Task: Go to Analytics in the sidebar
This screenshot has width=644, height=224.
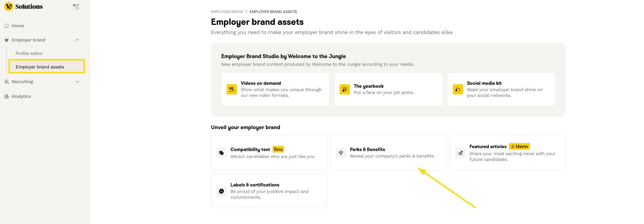Action: point(21,96)
